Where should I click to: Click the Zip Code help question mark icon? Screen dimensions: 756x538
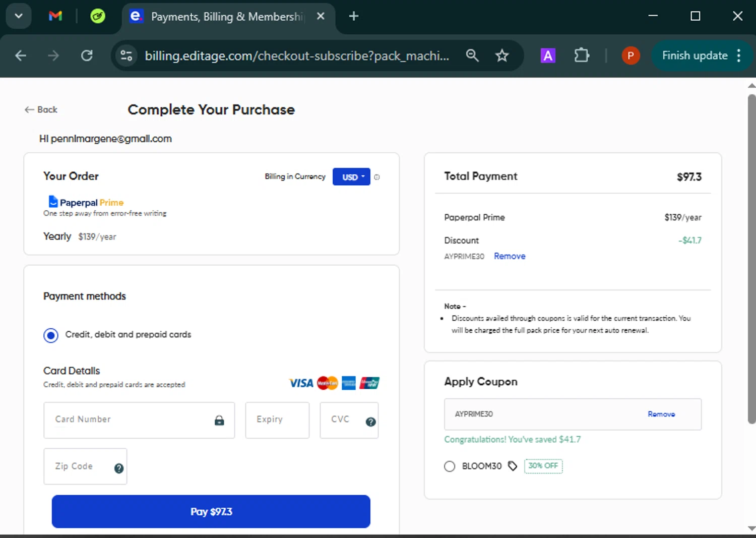point(119,468)
